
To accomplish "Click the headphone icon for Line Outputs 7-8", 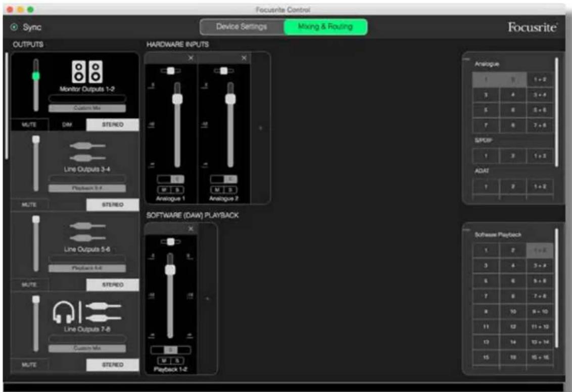I will coord(64,312).
